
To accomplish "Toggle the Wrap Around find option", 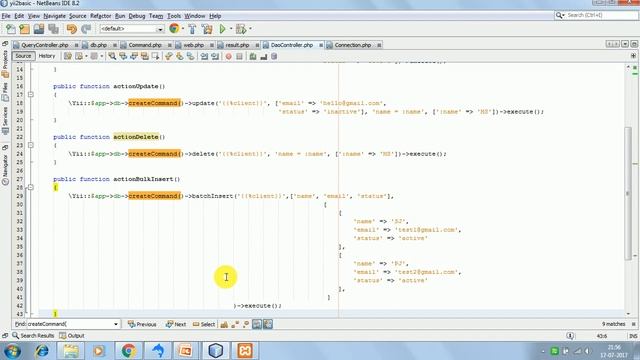I will coord(268,324).
